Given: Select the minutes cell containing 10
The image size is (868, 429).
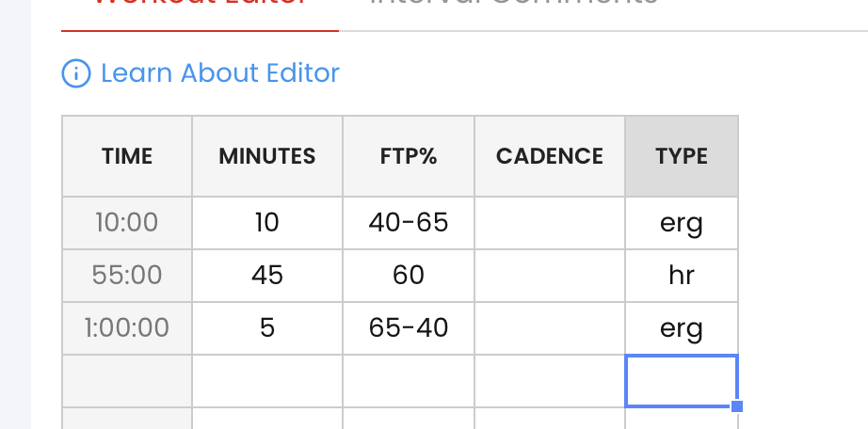Looking at the screenshot, I should [x=267, y=223].
